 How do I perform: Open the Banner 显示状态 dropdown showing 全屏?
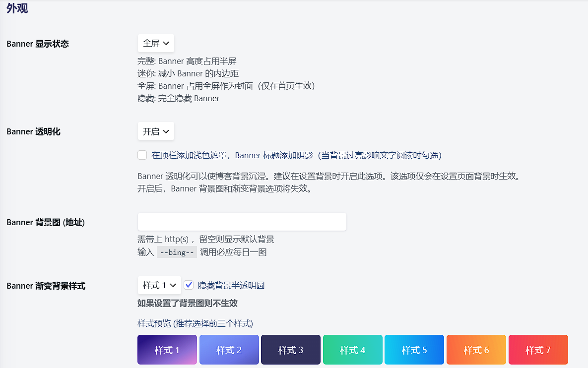[156, 44]
